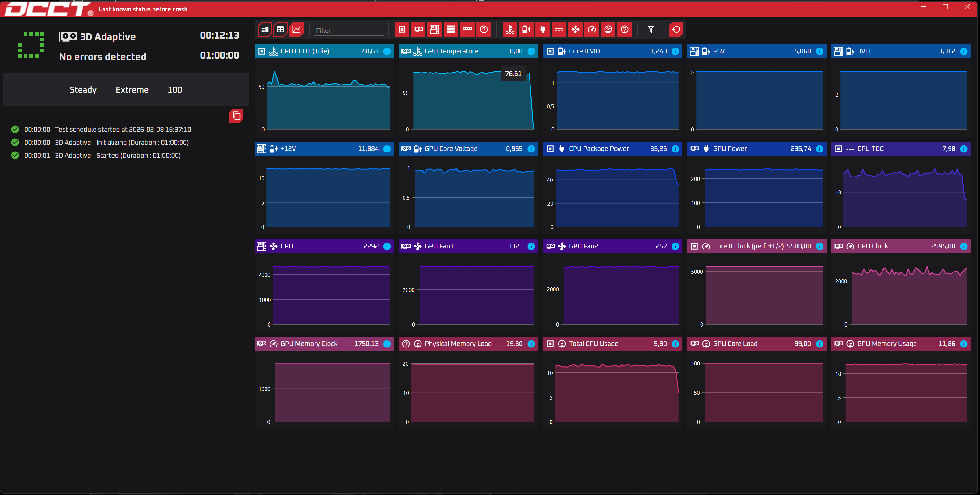
Task: Click 'Last known status before crash' title
Action: click(x=143, y=9)
